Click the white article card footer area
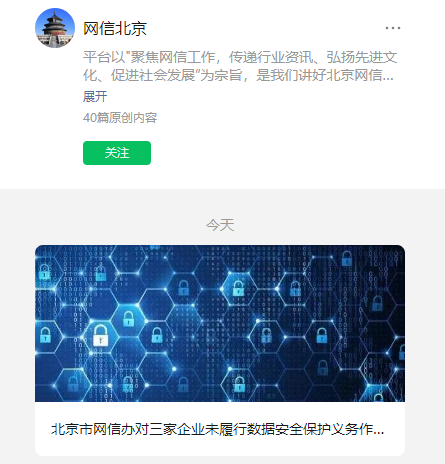The height and width of the screenshot is (464, 445). 220,429
